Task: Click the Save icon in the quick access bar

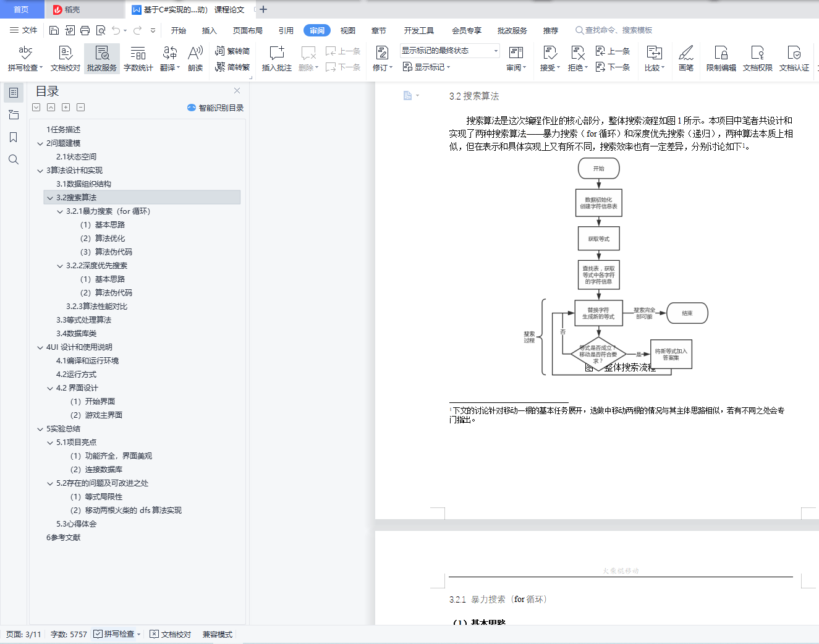Action: point(54,30)
